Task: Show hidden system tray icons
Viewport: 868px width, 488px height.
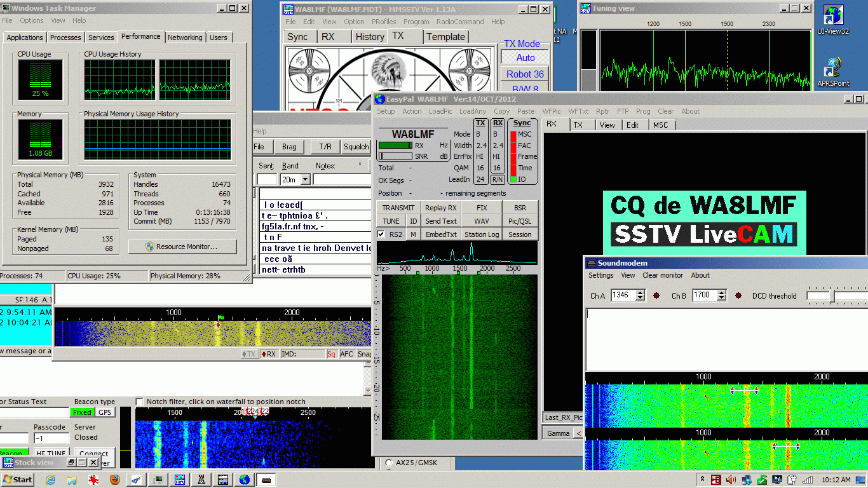Action: point(702,479)
